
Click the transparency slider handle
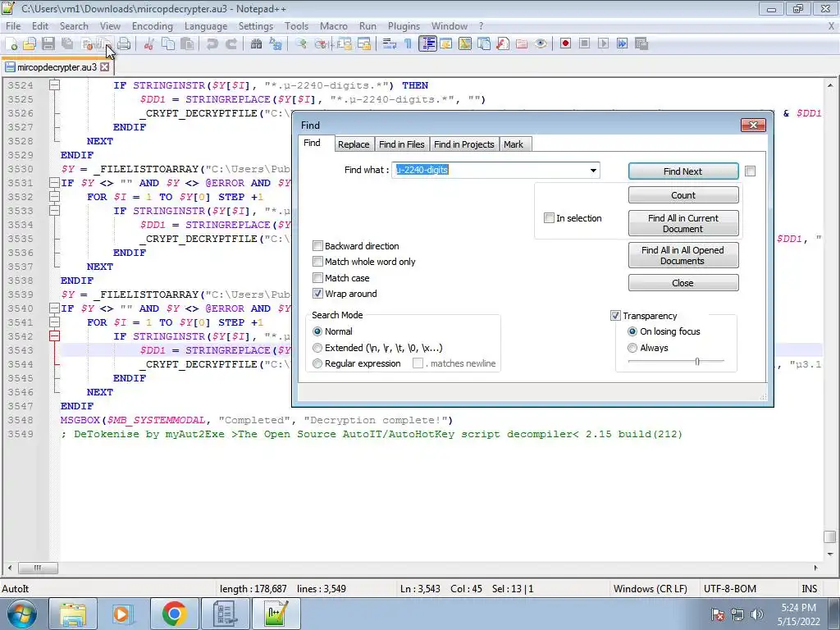coord(697,362)
